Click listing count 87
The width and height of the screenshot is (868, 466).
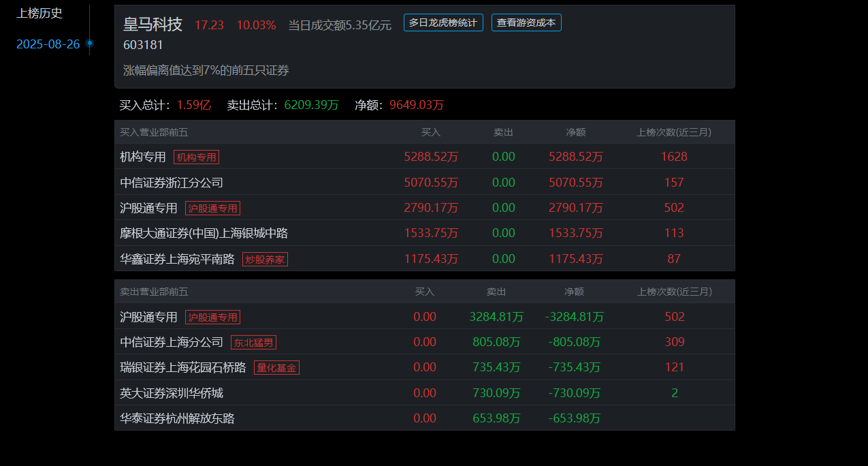point(674,259)
